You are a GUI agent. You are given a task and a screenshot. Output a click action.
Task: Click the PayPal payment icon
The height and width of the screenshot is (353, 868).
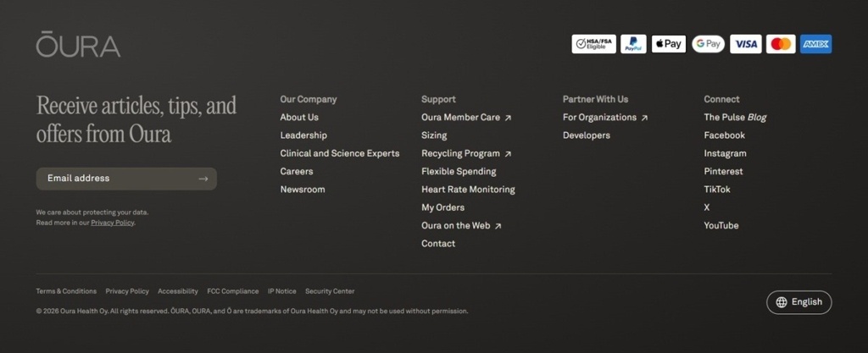point(633,44)
